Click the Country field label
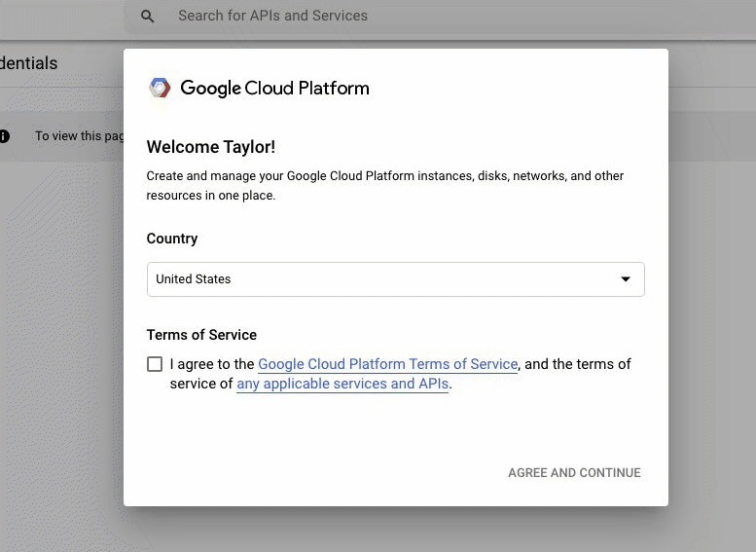 [172, 239]
